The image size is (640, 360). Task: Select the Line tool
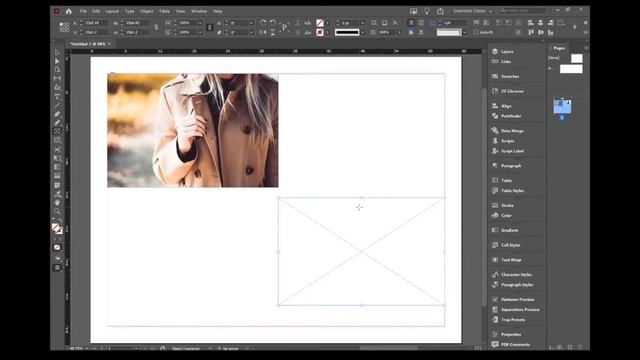point(57,105)
